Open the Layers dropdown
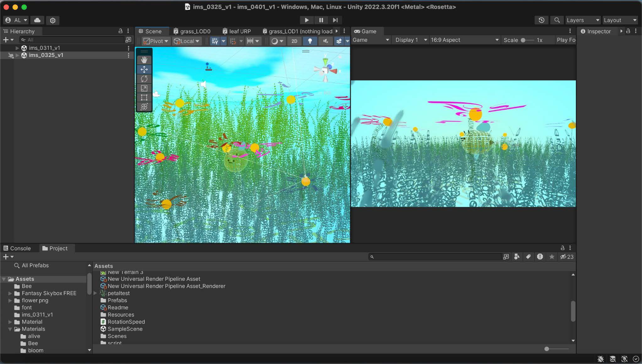Viewport: 642px width, 364px height. 583,20
